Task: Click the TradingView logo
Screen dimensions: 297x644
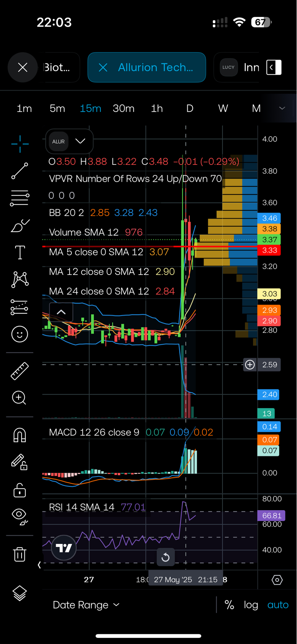Action: [64, 548]
